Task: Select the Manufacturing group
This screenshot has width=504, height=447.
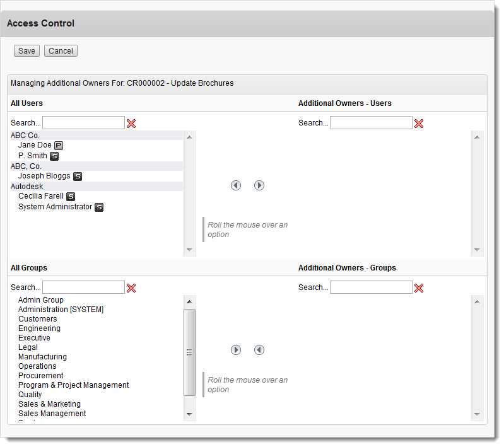Action: click(x=42, y=357)
